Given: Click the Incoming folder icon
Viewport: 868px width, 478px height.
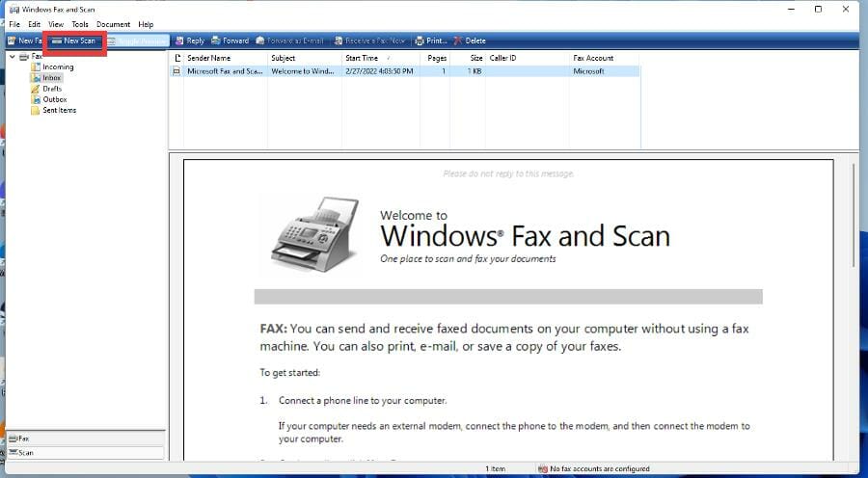Looking at the screenshot, I should pos(36,66).
